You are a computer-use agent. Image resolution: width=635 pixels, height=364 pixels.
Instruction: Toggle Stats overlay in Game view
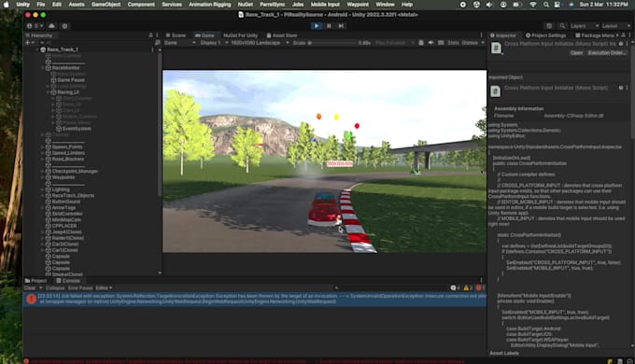pos(453,43)
